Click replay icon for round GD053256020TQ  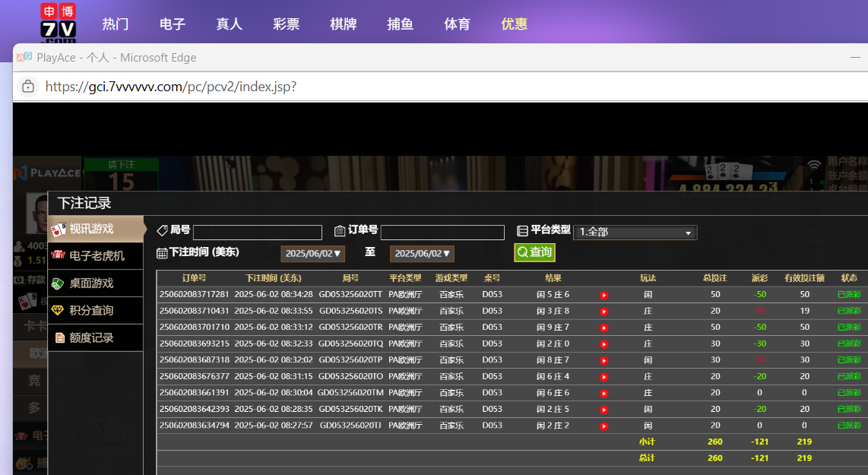click(603, 344)
